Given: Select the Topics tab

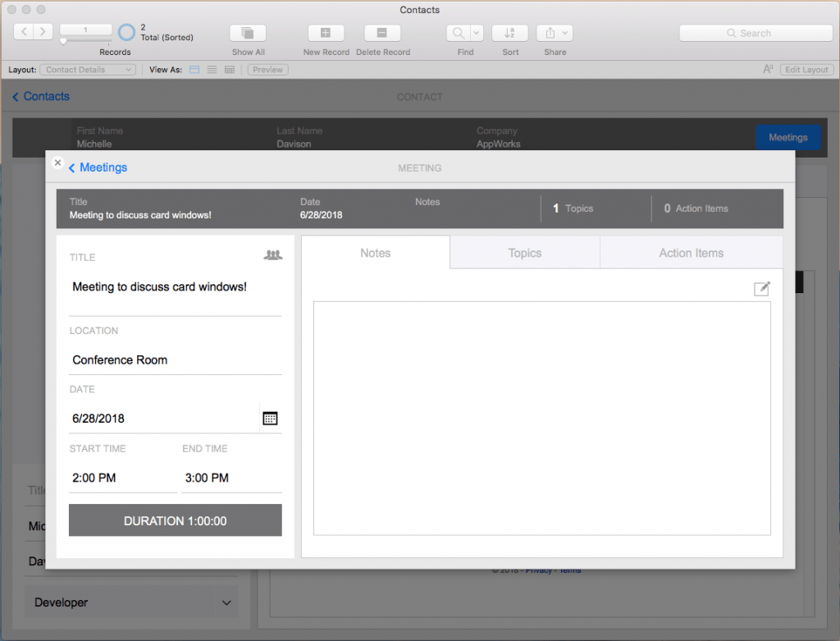Looking at the screenshot, I should click(525, 253).
